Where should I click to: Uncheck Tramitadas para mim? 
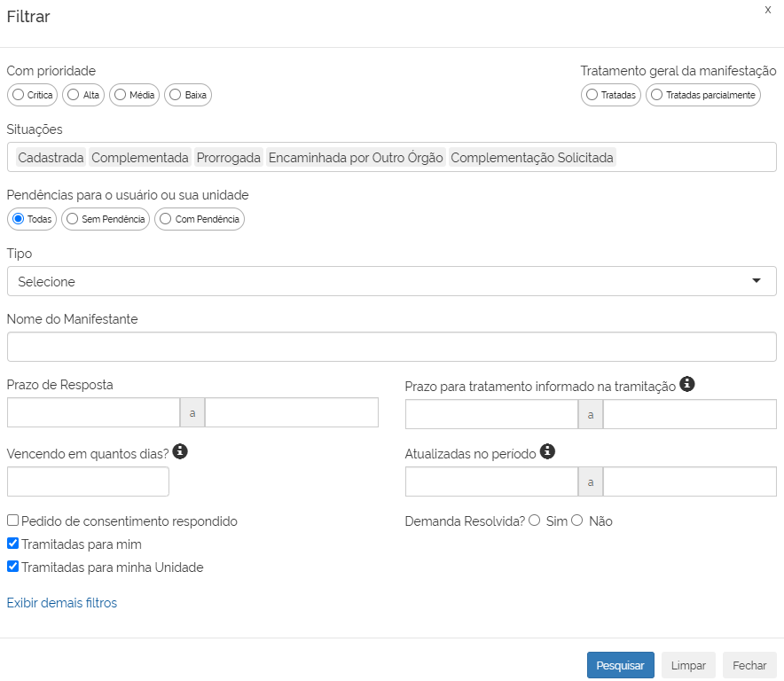click(13, 544)
